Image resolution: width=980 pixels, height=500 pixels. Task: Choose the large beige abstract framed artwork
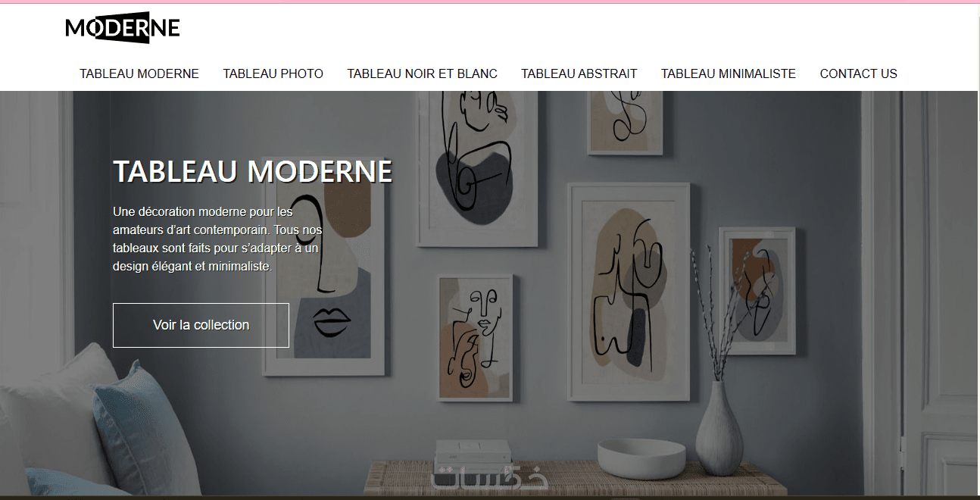click(629, 292)
